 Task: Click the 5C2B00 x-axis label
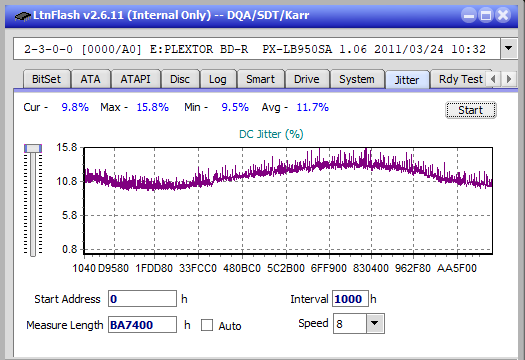286,268
